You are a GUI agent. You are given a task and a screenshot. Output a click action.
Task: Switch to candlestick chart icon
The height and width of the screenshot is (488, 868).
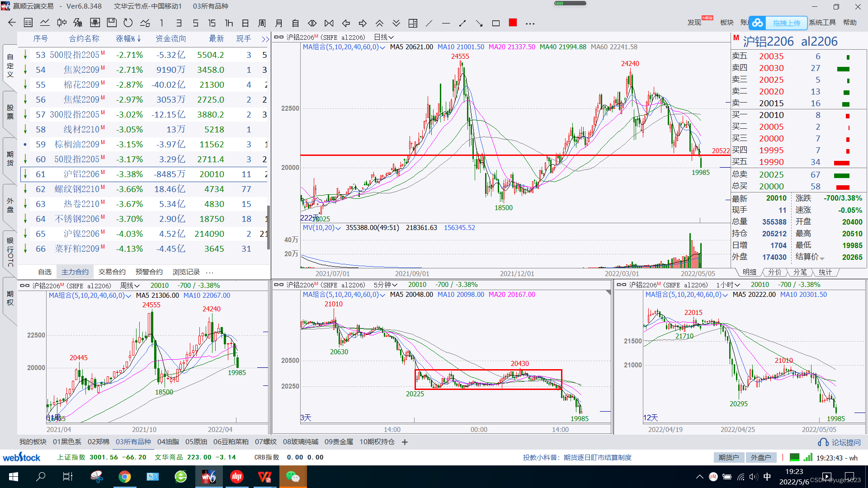point(61,23)
